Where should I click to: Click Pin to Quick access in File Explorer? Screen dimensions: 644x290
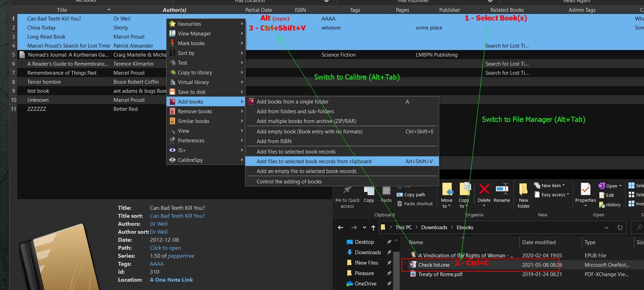coord(347,197)
